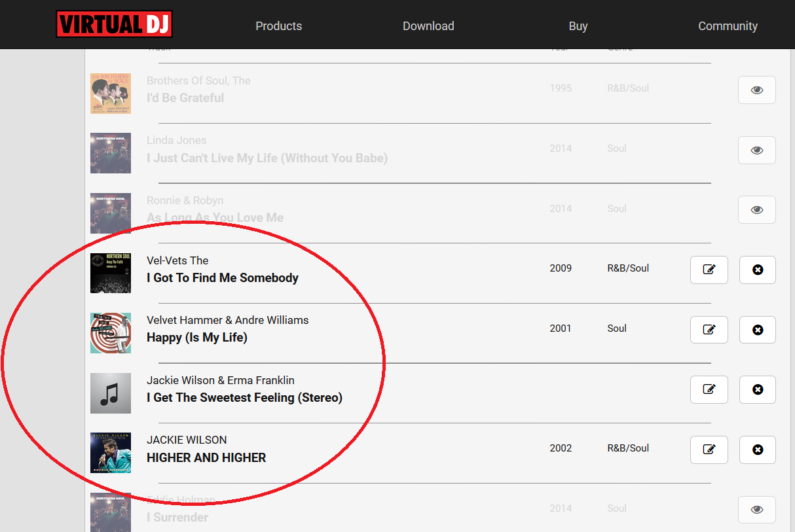
Task: Click year 1995 on I'd Be Grateful row
Action: (561, 88)
